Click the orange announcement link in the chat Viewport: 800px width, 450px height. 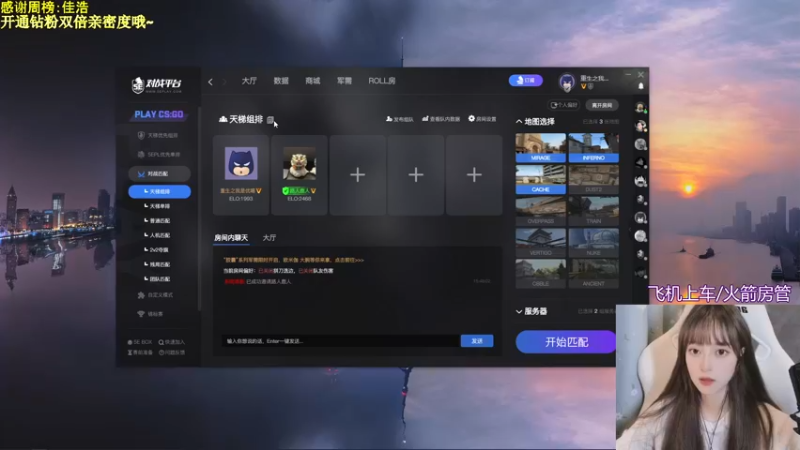(x=294, y=260)
